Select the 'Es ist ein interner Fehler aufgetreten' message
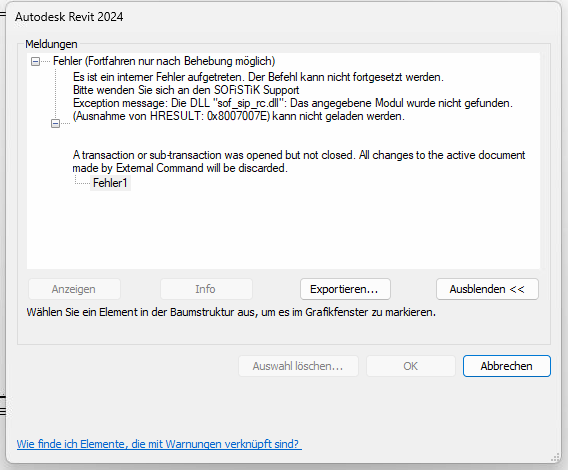This screenshot has width=568, height=470. (258, 77)
